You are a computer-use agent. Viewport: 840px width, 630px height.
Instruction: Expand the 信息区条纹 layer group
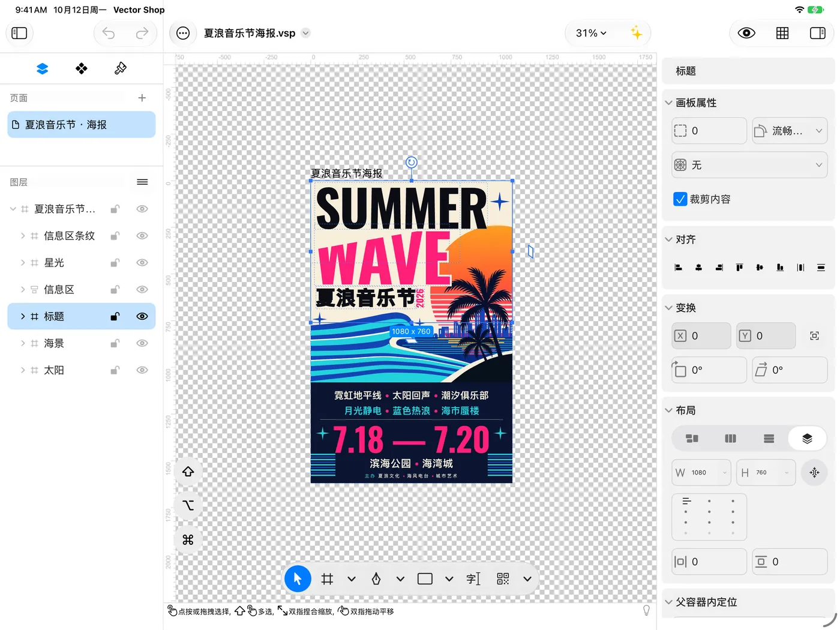tap(23, 236)
